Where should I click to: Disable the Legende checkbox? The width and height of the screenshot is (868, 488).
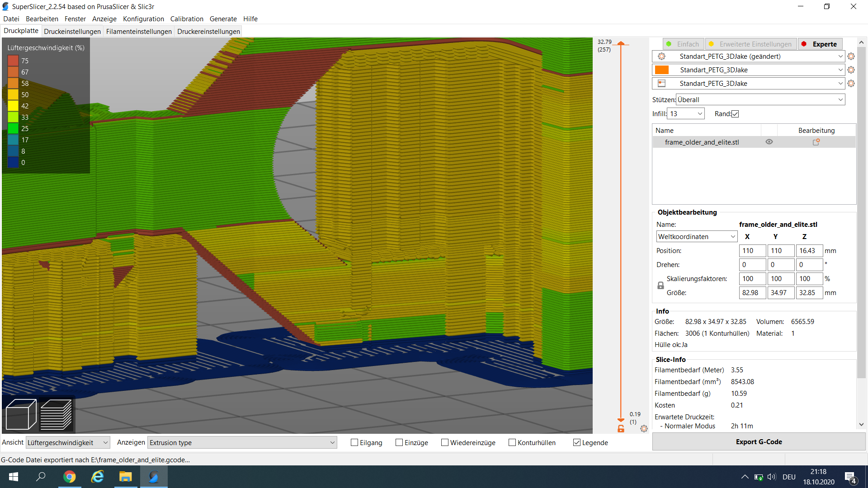577,442
